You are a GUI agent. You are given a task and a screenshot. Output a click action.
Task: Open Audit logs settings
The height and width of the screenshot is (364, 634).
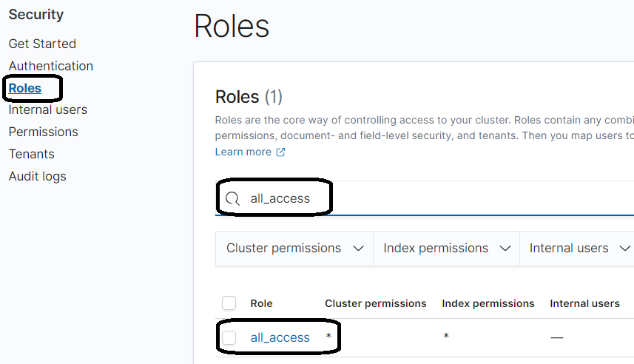[x=38, y=176]
